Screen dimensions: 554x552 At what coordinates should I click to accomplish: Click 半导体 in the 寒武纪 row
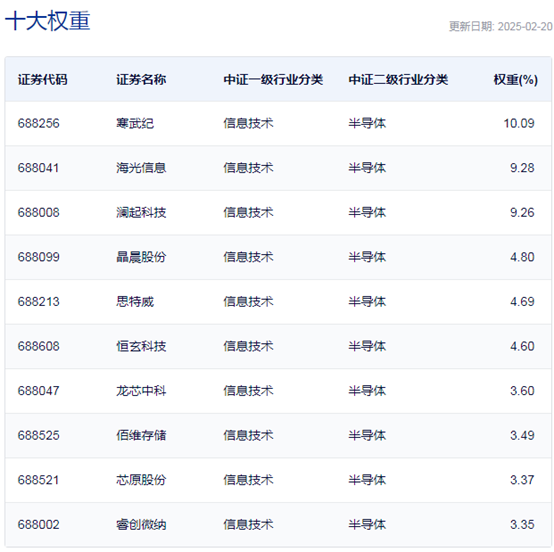(x=367, y=123)
